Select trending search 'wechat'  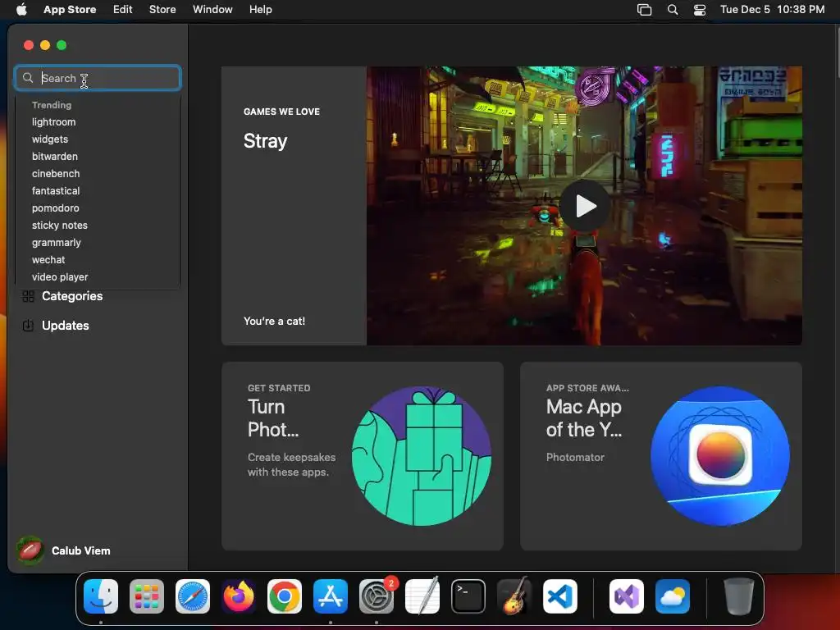(48, 260)
